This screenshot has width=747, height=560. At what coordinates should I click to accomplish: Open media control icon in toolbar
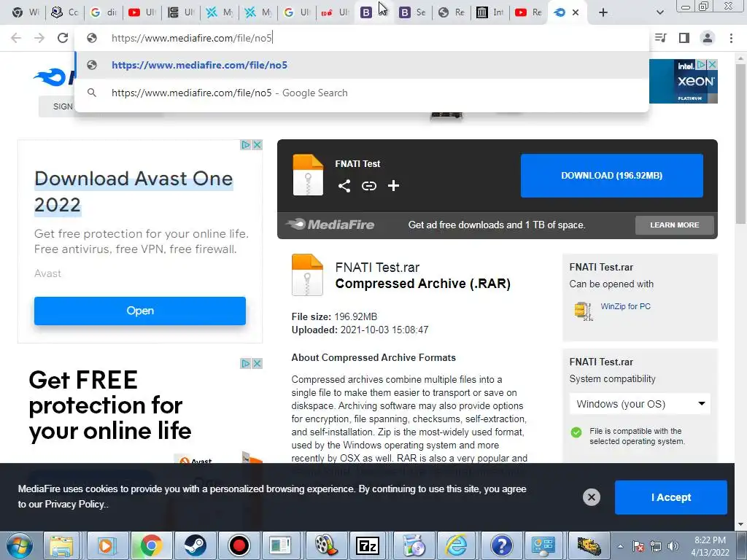coord(661,38)
